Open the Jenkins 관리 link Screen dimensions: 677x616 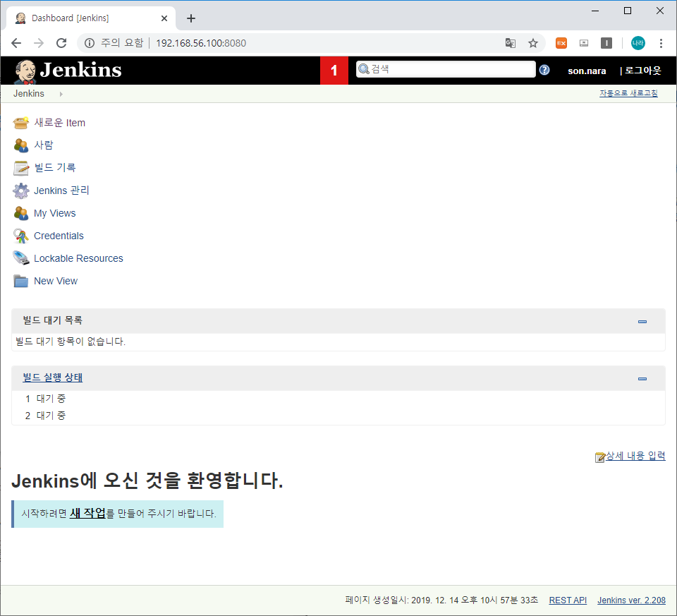[61, 191]
